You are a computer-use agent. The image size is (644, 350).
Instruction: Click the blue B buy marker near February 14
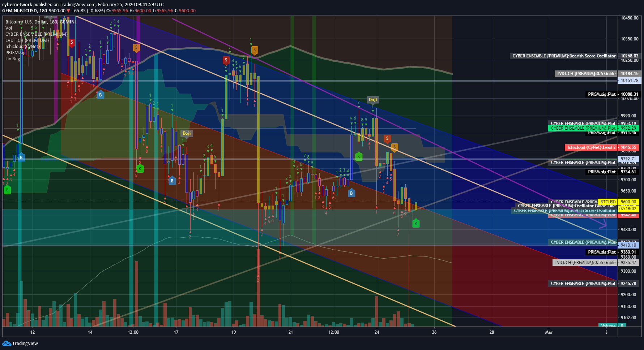[101, 95]
